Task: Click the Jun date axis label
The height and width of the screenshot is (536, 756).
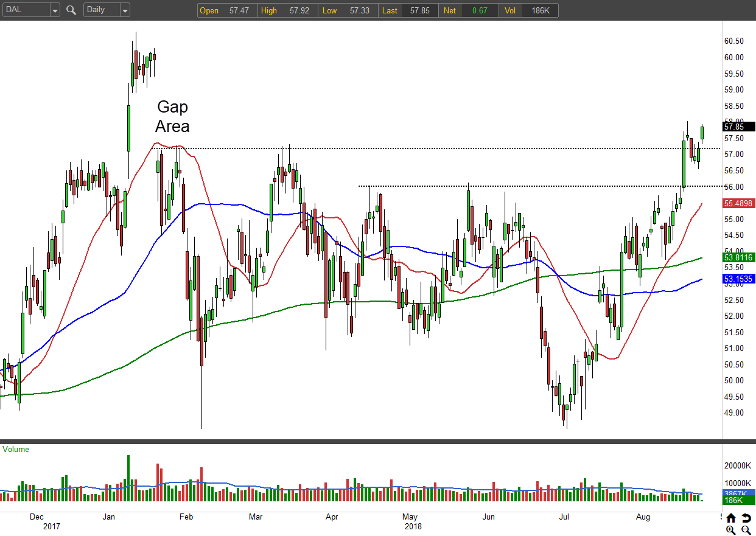Action: click(x=488, y=517)
